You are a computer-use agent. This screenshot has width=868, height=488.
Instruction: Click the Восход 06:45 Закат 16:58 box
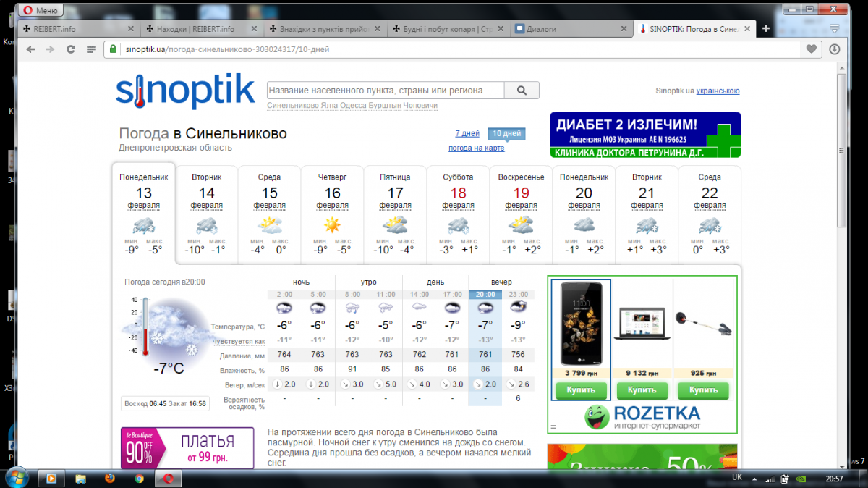click(165, 403)
